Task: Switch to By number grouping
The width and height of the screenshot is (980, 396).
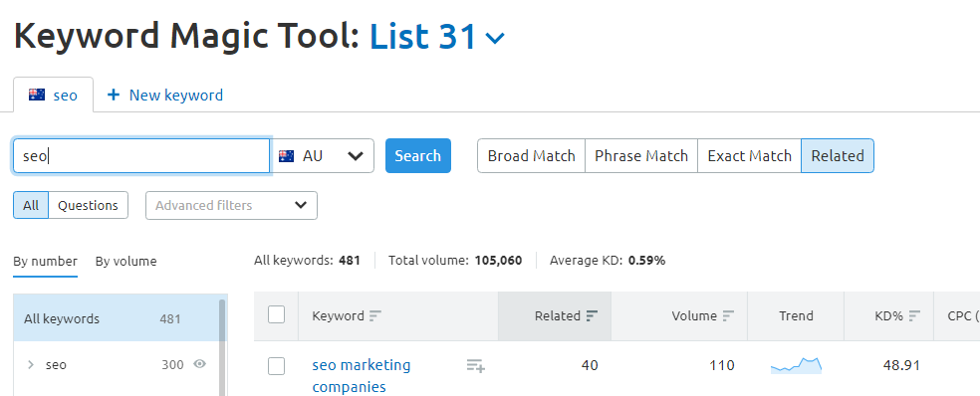Action: point(45,261)
